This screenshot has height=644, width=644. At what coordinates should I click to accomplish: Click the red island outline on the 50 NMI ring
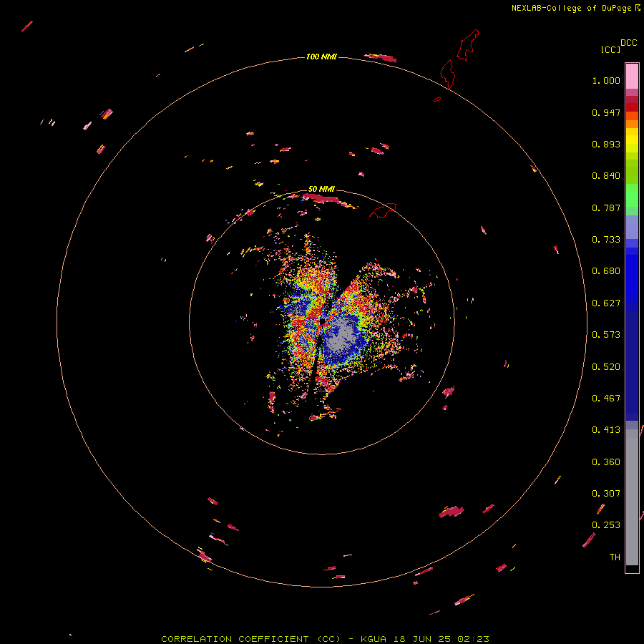(x=383, y=210)
